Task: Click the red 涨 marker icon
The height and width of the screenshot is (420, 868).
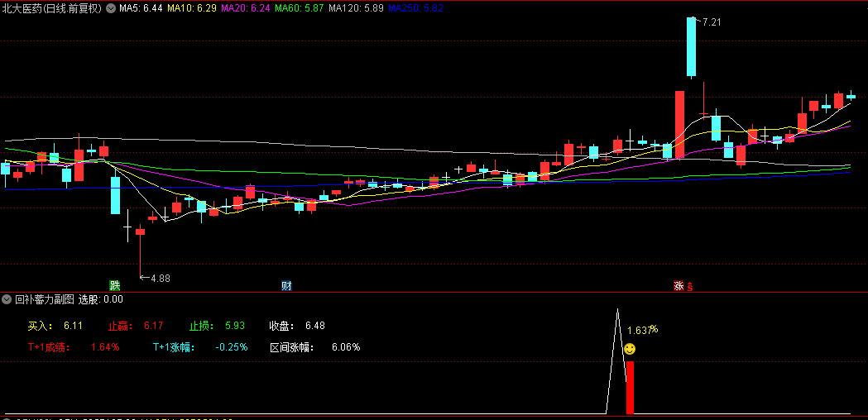Action: tap(679, 286)
